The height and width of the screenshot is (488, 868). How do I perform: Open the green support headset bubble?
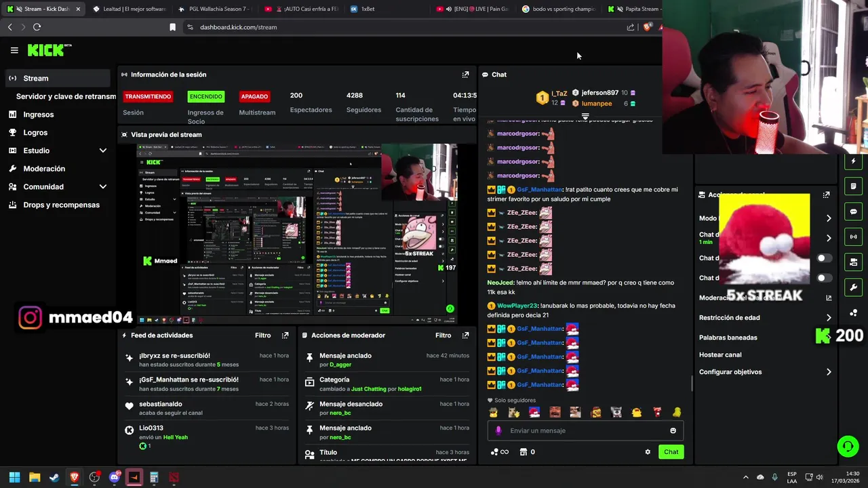[848, 446]
